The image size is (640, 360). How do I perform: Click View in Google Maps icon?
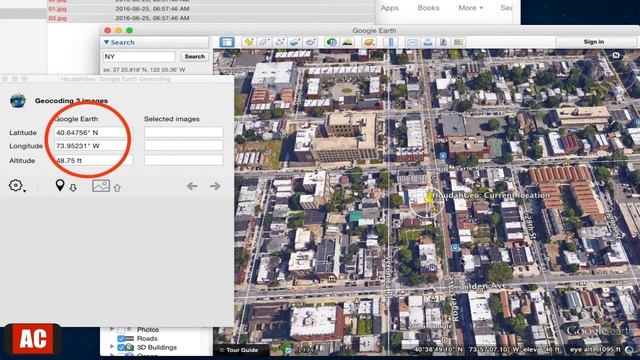(458, 42)
